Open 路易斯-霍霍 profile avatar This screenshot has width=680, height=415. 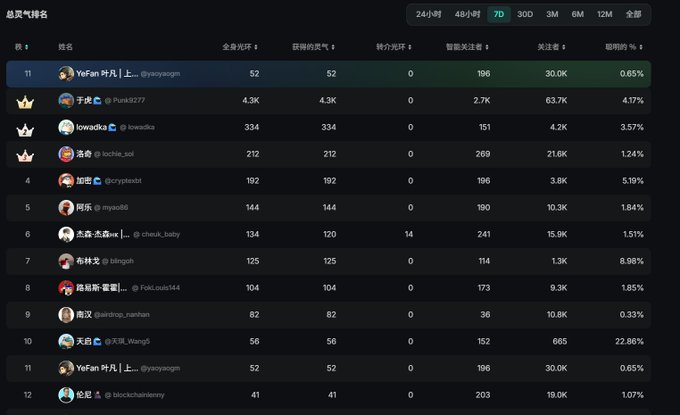pyautogui.click(x=66, y=288)
